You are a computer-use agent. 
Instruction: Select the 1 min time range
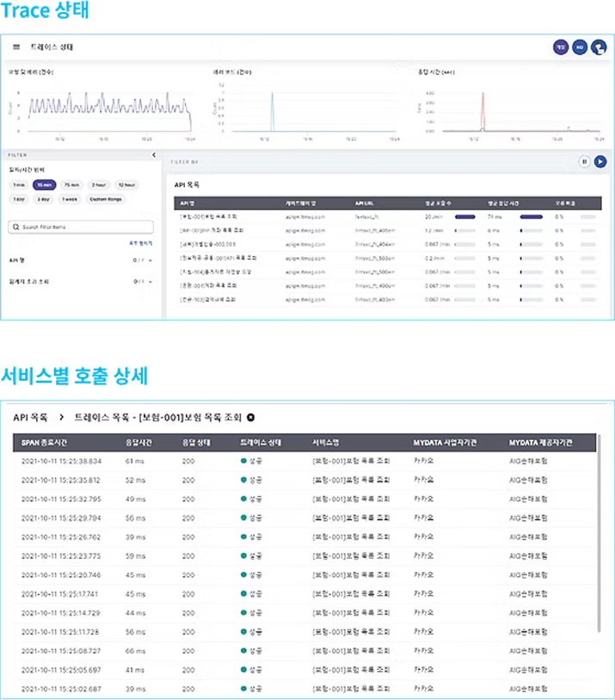(x=19, y=185)
